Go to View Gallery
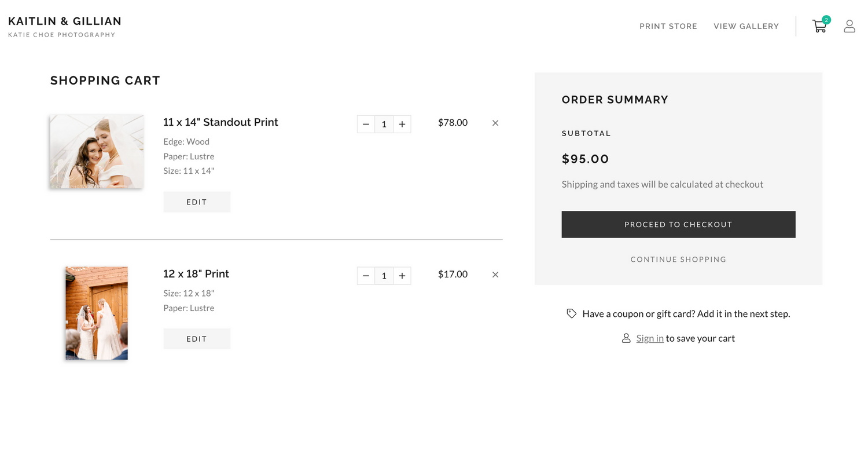The image size is (868, 457). 746,26
